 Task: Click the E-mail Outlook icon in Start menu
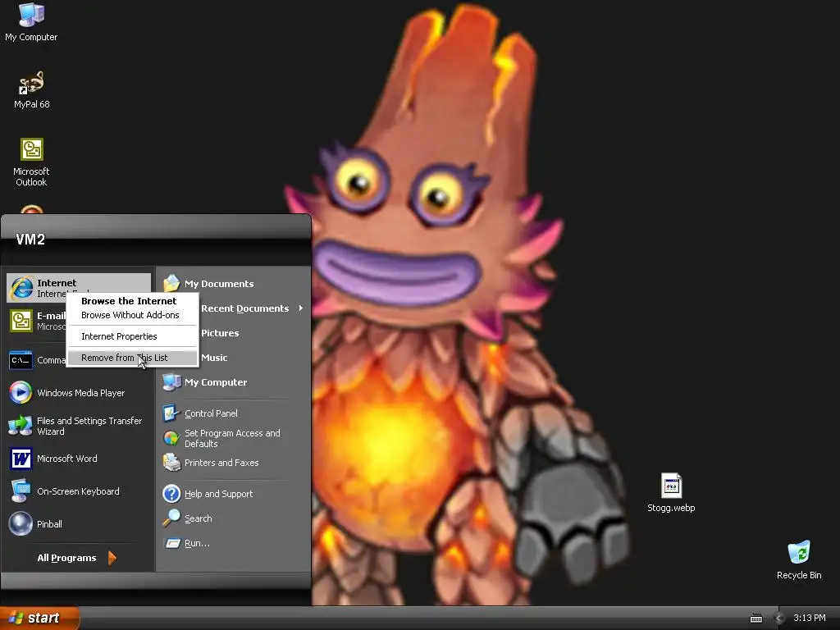pos(21,321)
